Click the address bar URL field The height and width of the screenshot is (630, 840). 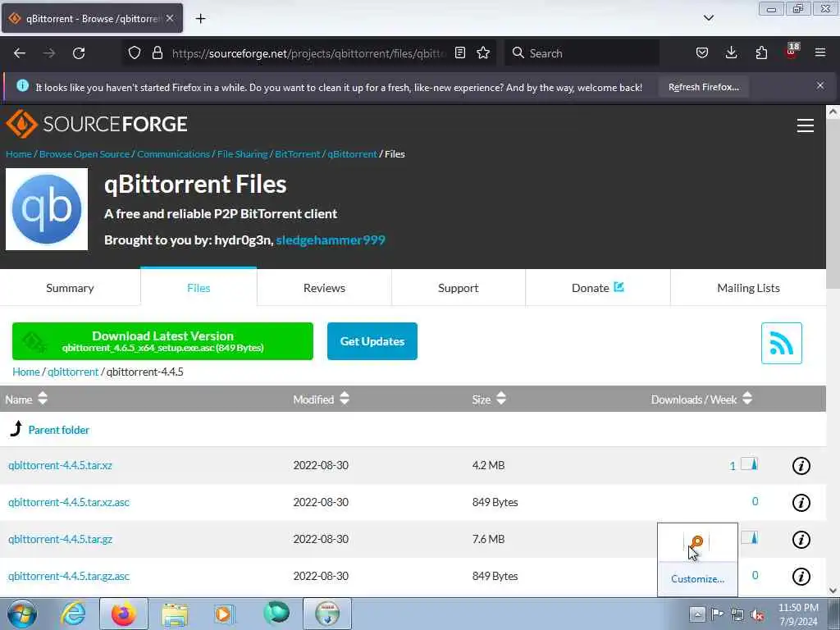point(308,53)
